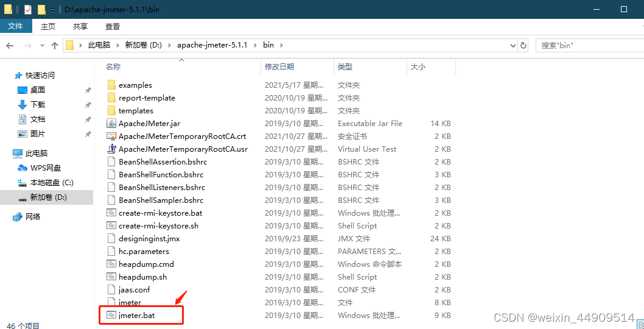644x329 pixels.
Task: Click the report-template folder icon
Action: [x=111, y=98]
